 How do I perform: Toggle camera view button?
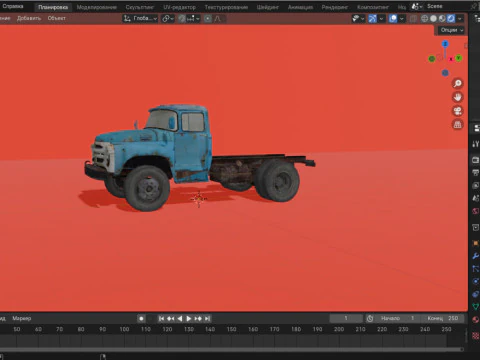[458, 111]
